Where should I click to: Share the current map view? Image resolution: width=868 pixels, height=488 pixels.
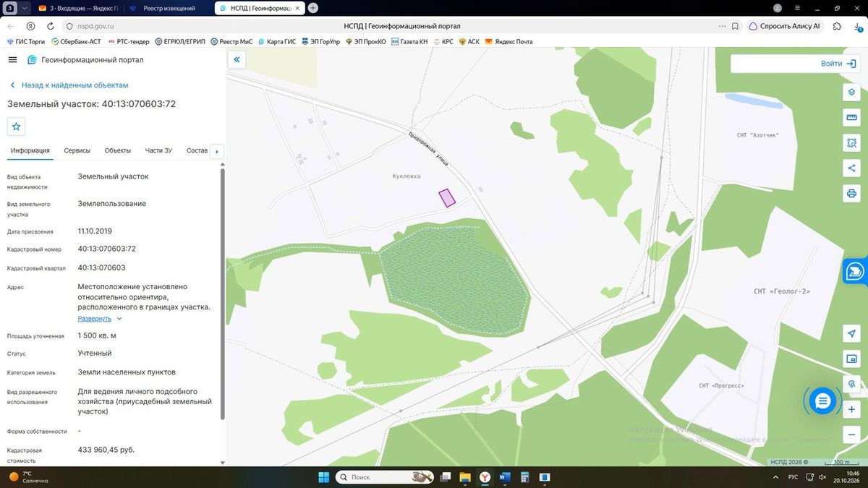click(851, 168)
